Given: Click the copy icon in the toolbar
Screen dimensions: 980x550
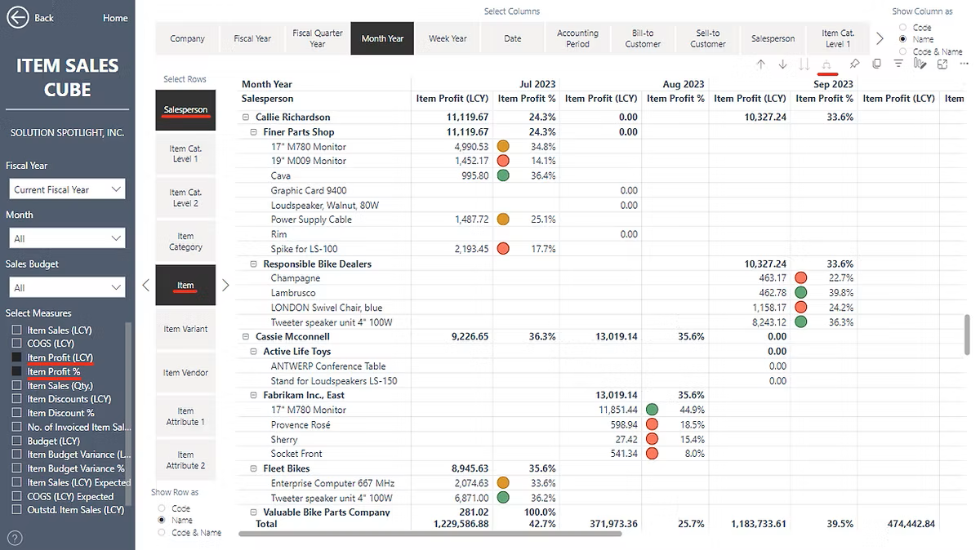Looking at the screenshot, I should point(876,64).
